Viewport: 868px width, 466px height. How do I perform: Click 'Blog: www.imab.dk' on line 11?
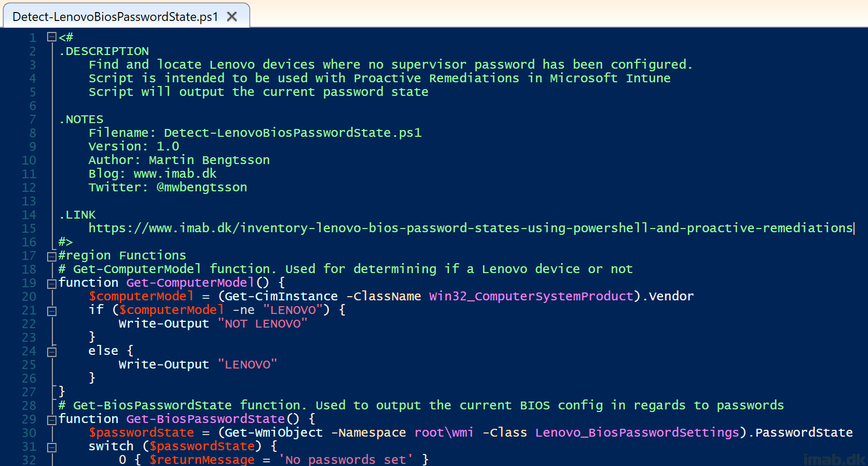[x=152, y=174]
